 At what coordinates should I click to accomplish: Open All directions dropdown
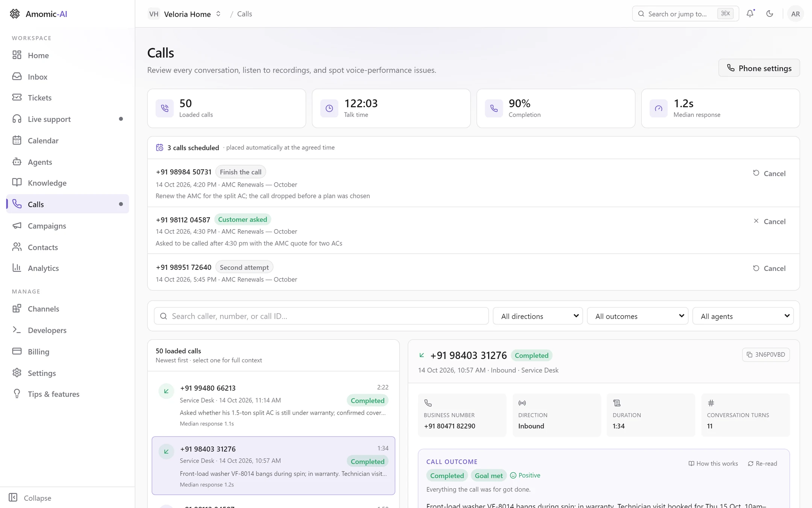coord(538,316)
